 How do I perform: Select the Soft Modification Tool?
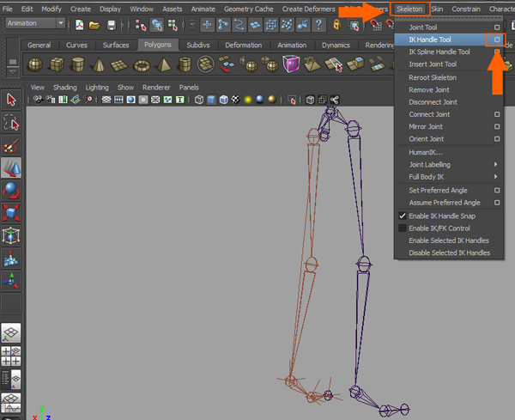(x=11, y=259)
